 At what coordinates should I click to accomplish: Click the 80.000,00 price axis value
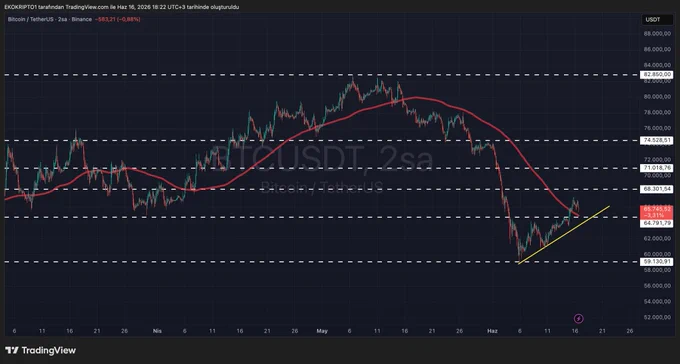(657, 97)
